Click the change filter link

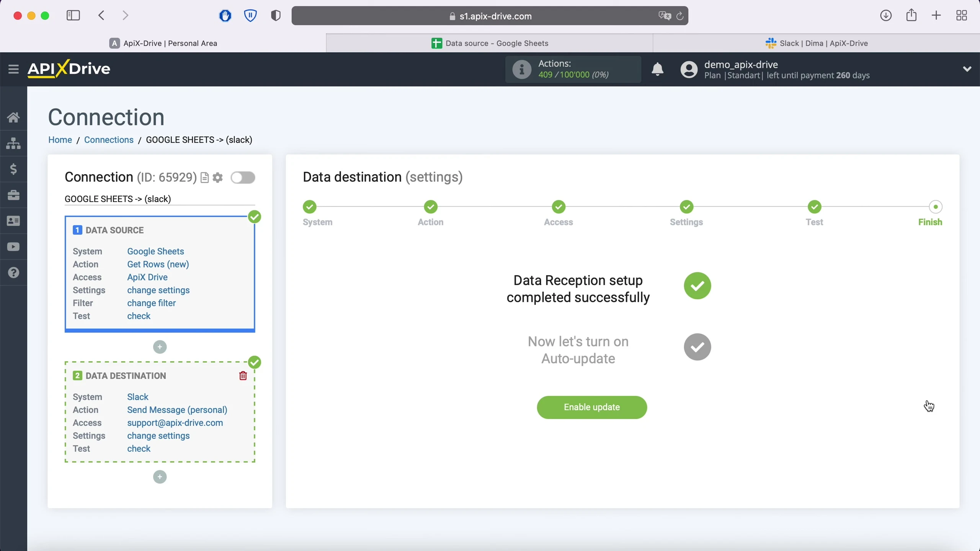point(152,303)
